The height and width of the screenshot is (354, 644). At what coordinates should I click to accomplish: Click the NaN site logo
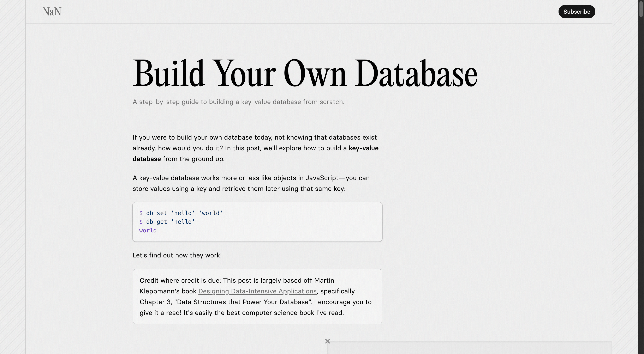click(52, 12)
